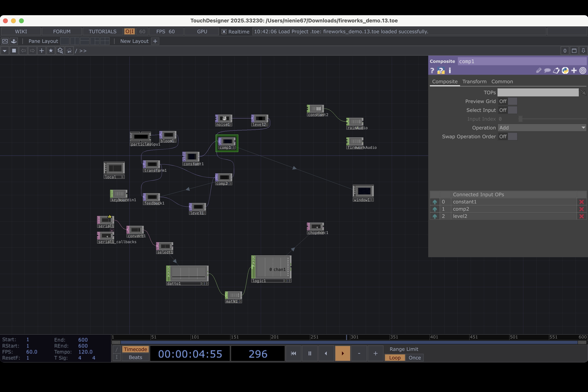The image size is (588, 392).
Task: Move constant1 input up arrow
Action: (x=435, y=202)
